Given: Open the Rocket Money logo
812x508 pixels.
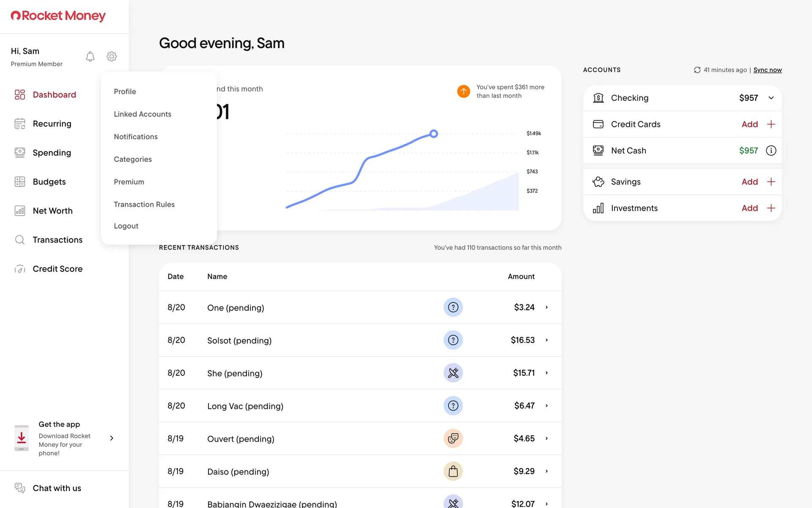Looking at the screenshot, I should point(58,16).
